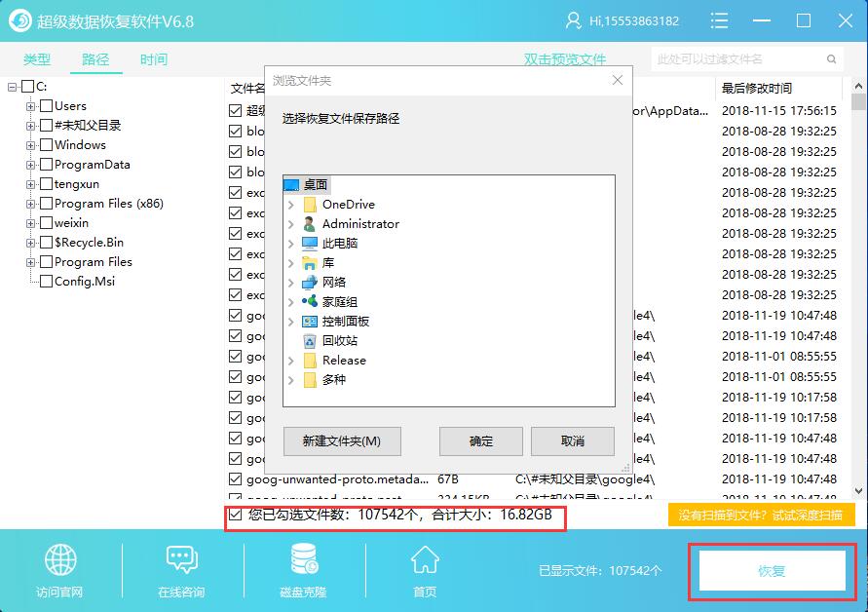The image size is (868, 612).
Task: Expand 控制面板 in folder dialog
Action: coord(291,322)
